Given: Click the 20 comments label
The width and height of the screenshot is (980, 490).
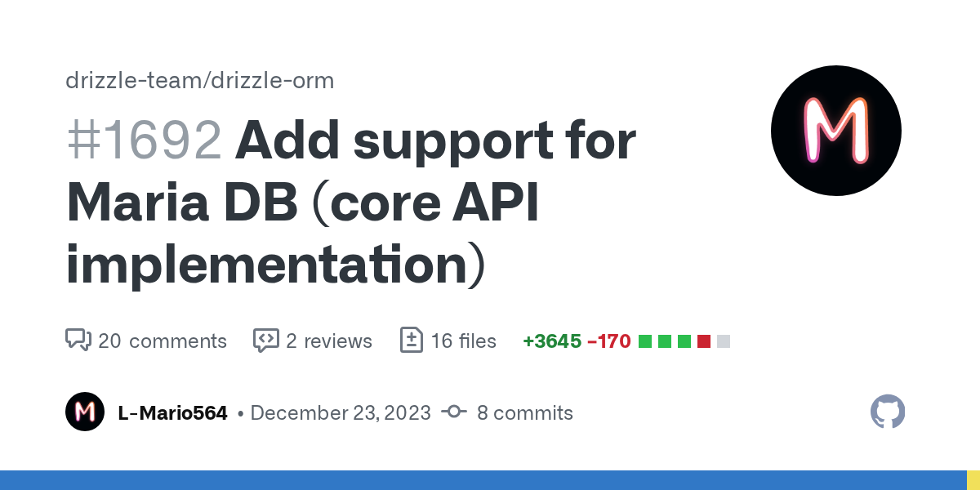Looking at the screenshot, I should [162, 341].
